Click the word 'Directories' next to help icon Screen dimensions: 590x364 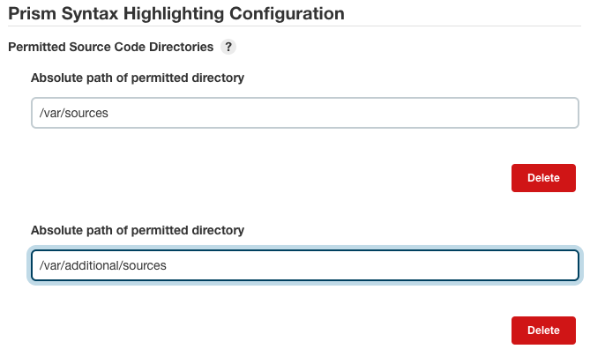(x=182, y=47)
